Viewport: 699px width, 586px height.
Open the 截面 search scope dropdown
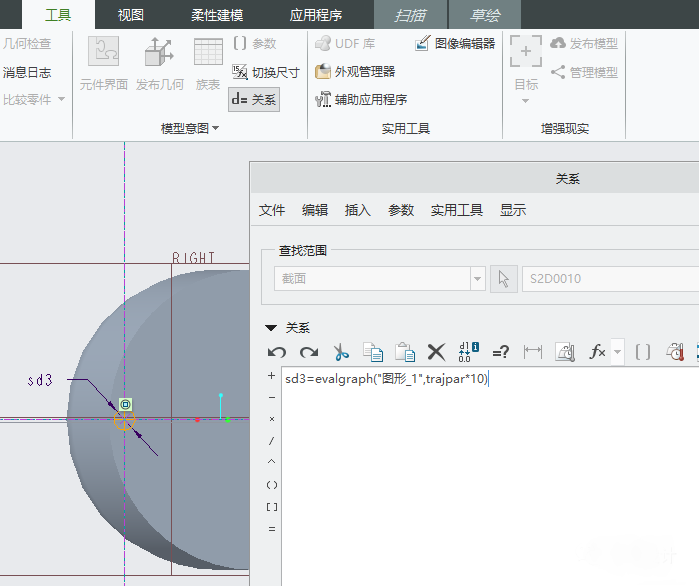[x=477, y=279]
